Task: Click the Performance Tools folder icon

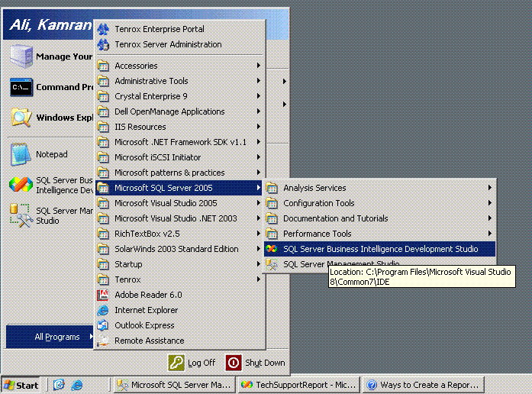Action: [272, 234]
